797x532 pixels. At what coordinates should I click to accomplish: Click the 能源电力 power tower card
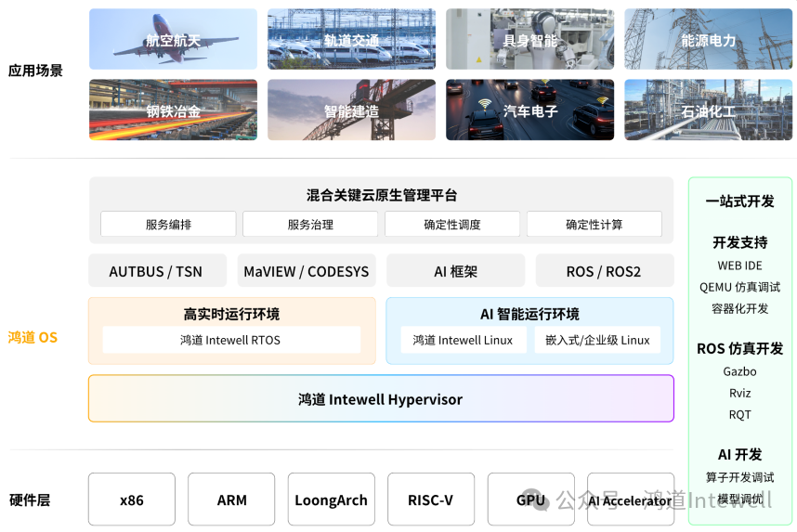pyautogui.click(x=709, y=39)
